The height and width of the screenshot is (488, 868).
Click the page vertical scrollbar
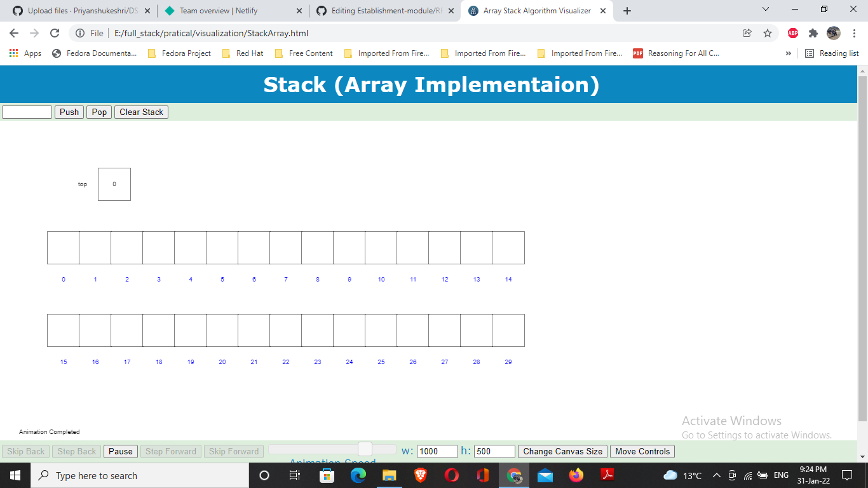862,248
